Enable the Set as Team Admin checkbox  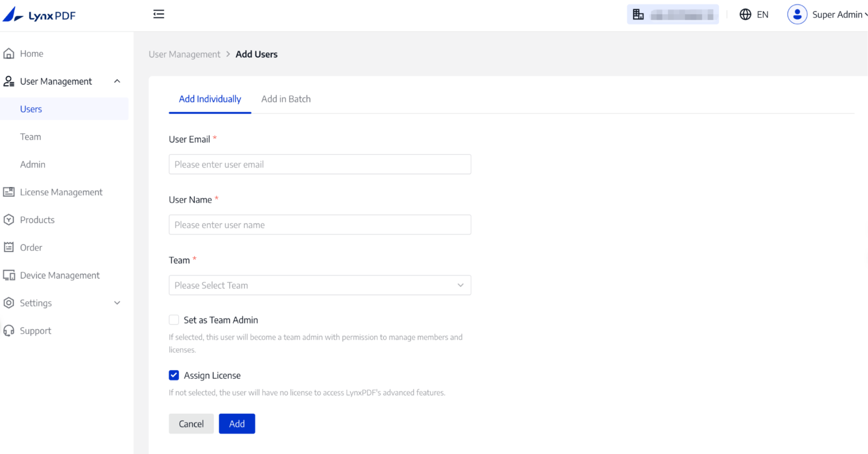[174, 320]
